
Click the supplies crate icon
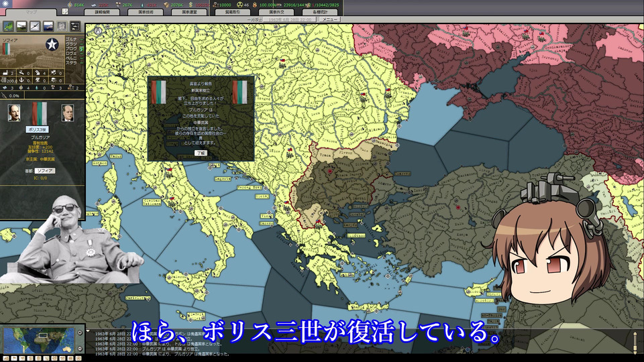coord(167,5)
